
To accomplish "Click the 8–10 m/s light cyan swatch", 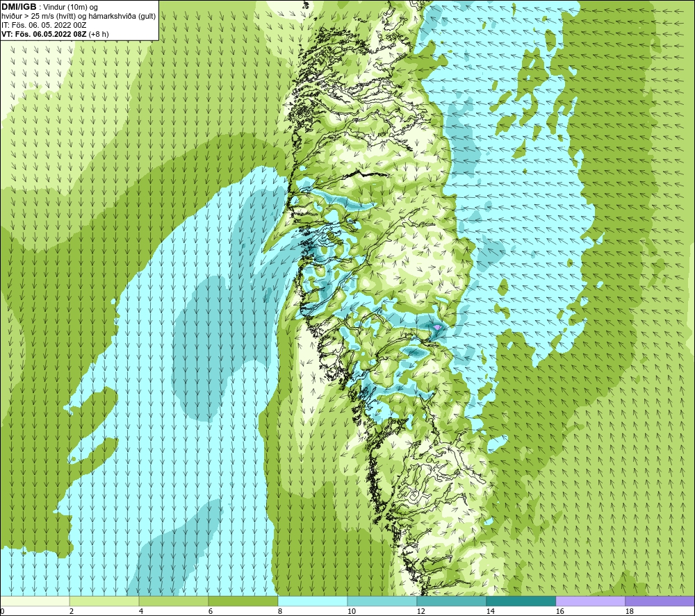I will [313, 601].
